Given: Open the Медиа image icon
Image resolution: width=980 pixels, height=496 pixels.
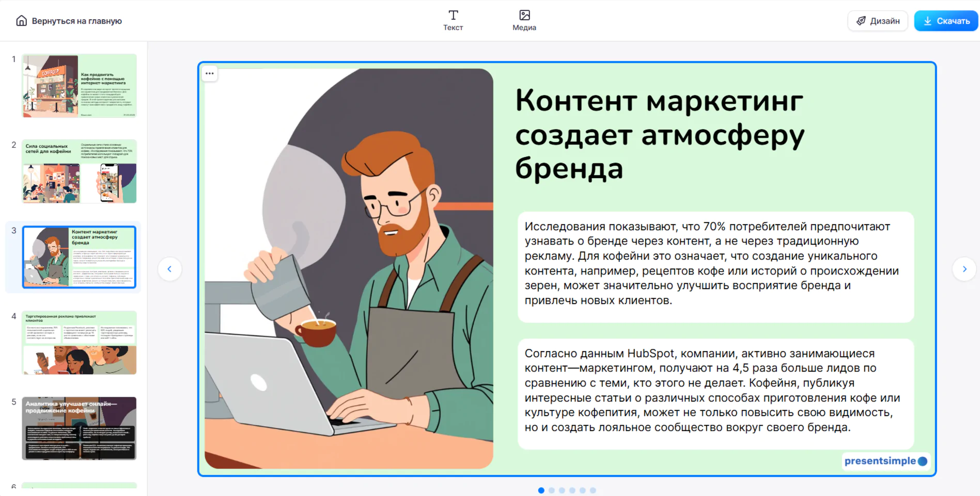Looking at the screenshot, I should [x=524, y=15].
